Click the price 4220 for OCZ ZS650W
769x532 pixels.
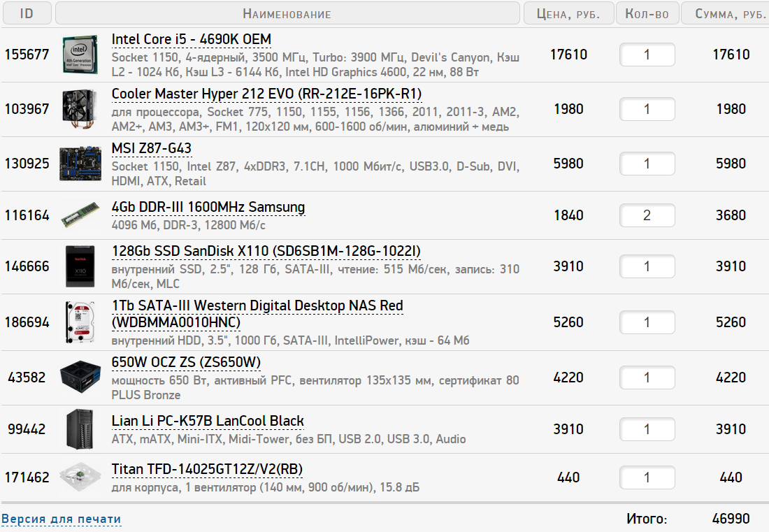568,378
